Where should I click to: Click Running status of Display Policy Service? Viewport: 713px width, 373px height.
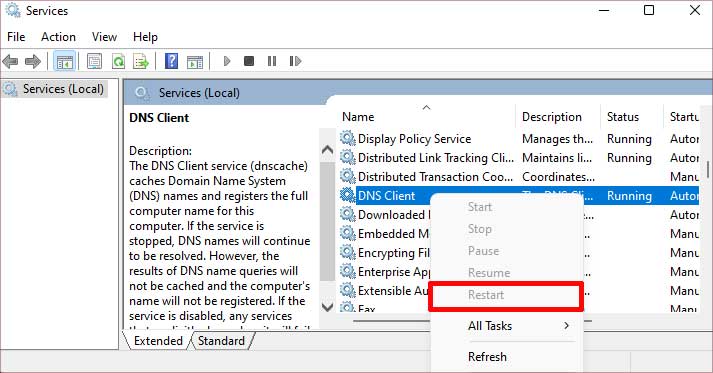pyautogui.click(x=629, y=139)
